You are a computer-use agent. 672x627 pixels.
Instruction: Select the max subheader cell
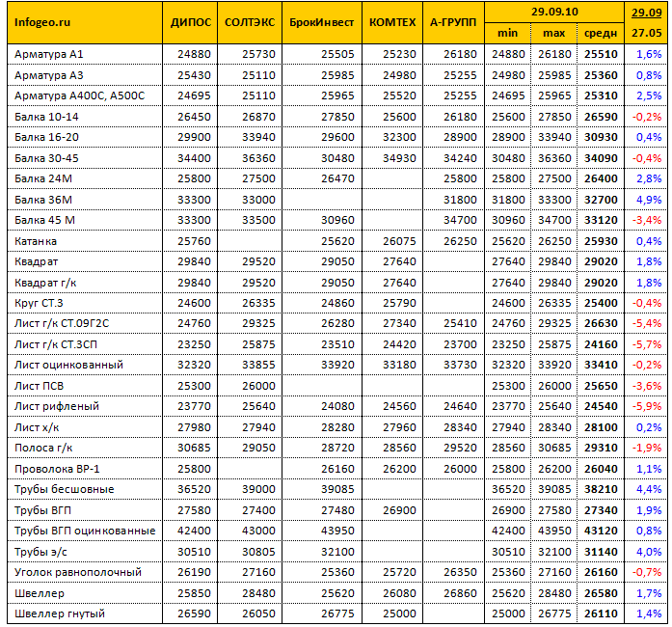coord(554,33)
